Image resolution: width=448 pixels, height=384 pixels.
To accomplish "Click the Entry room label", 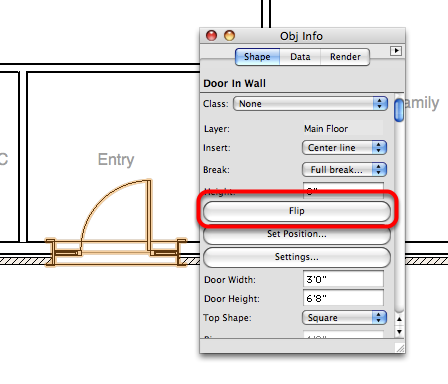I will [116, 160].
